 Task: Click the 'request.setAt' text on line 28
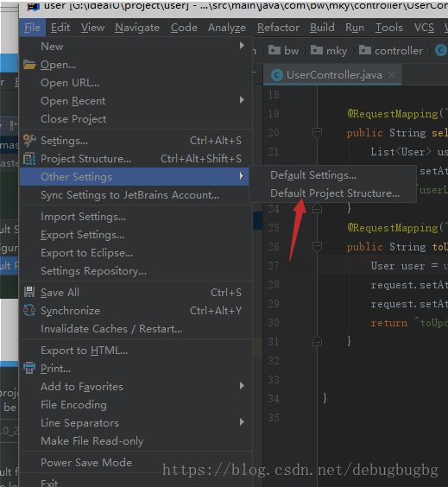point(408,285)
